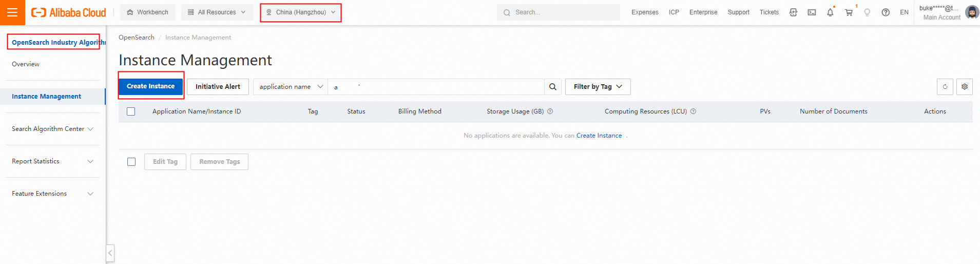Open table column settings gear
Screen dimensions: 980x264
(965, 87)
